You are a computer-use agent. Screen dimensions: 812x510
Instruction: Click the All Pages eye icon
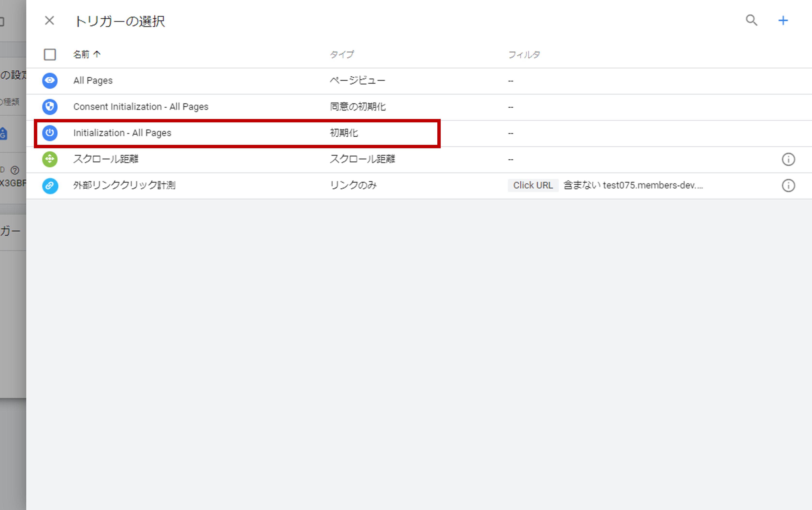pos(50,81)
